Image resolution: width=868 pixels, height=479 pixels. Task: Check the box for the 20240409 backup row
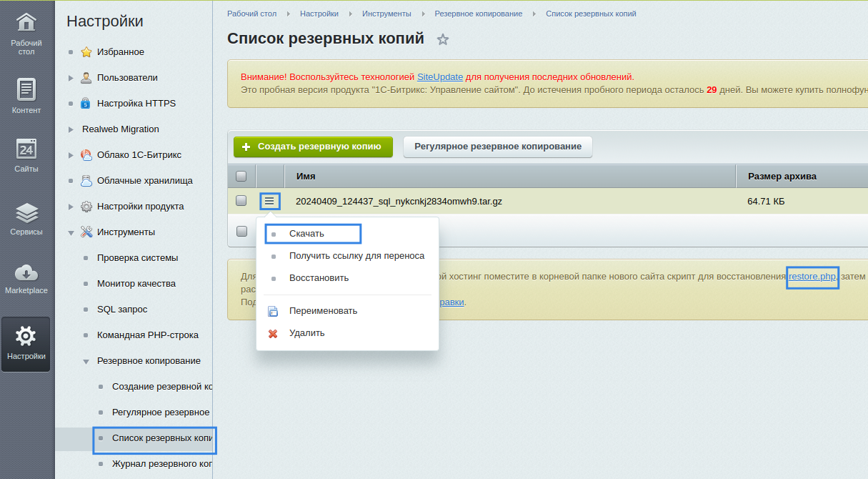pyautogui.click(x=241, y=201)
